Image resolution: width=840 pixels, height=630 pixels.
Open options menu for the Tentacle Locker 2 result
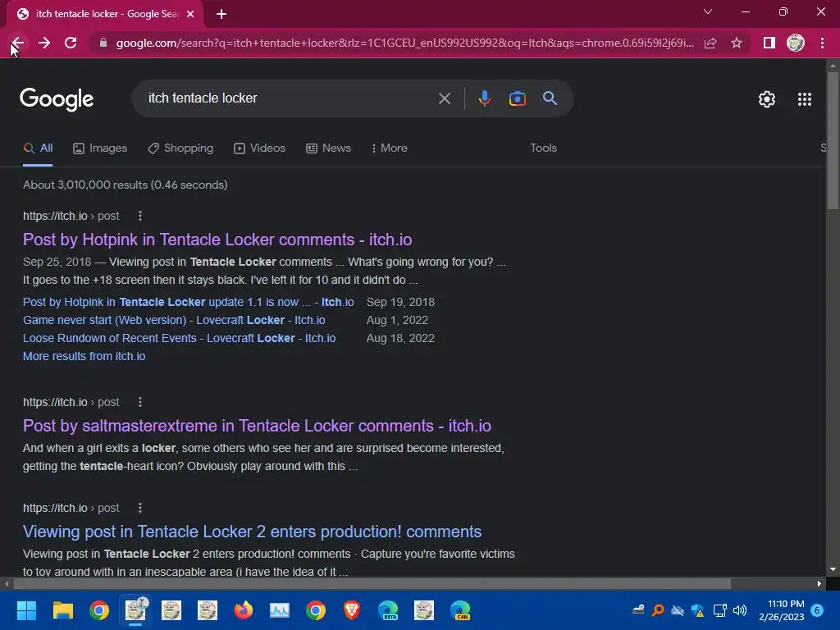(x=140, y=508)
